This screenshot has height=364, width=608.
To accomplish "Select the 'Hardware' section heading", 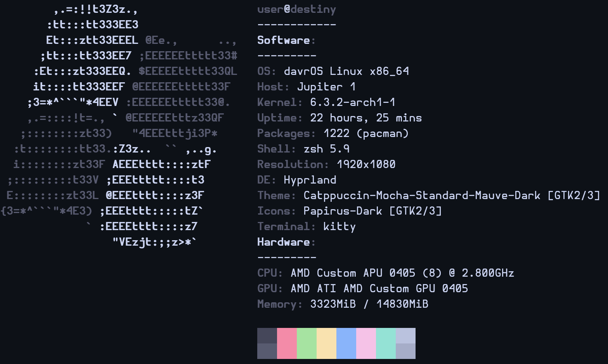I will tap(284, 242).
